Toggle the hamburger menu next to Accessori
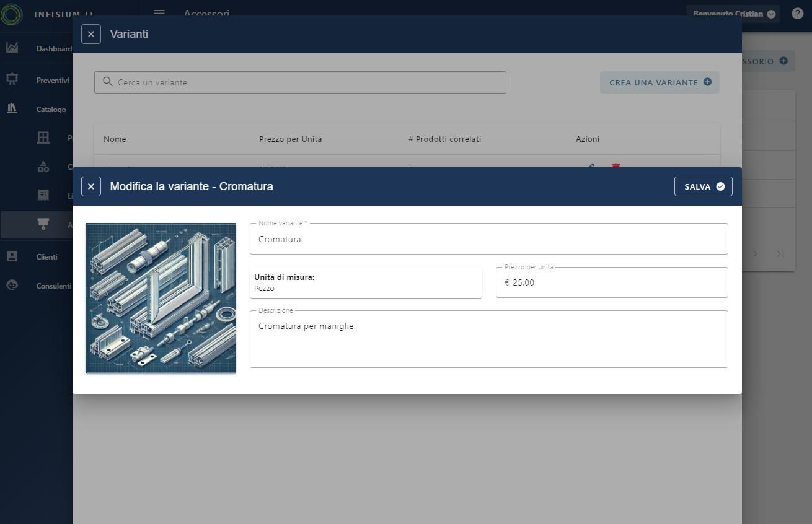This screenshot has width=812, height=524. pyautogui.click(x=159, y=14)
